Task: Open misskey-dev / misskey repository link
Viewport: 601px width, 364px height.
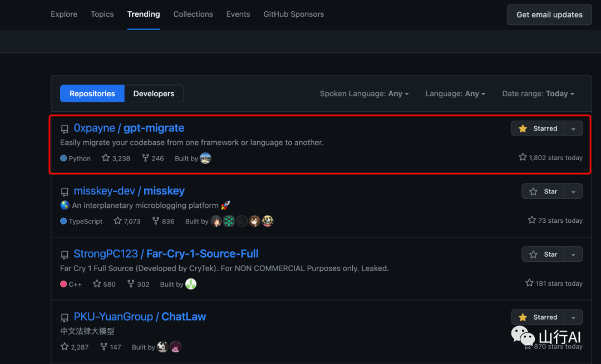Action: point(129,191)
